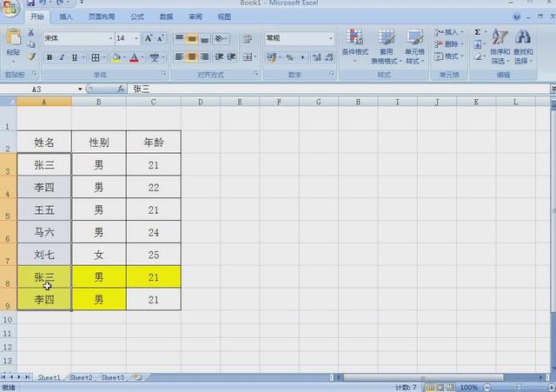
Task: Align text left
Action: pos(180,56)
